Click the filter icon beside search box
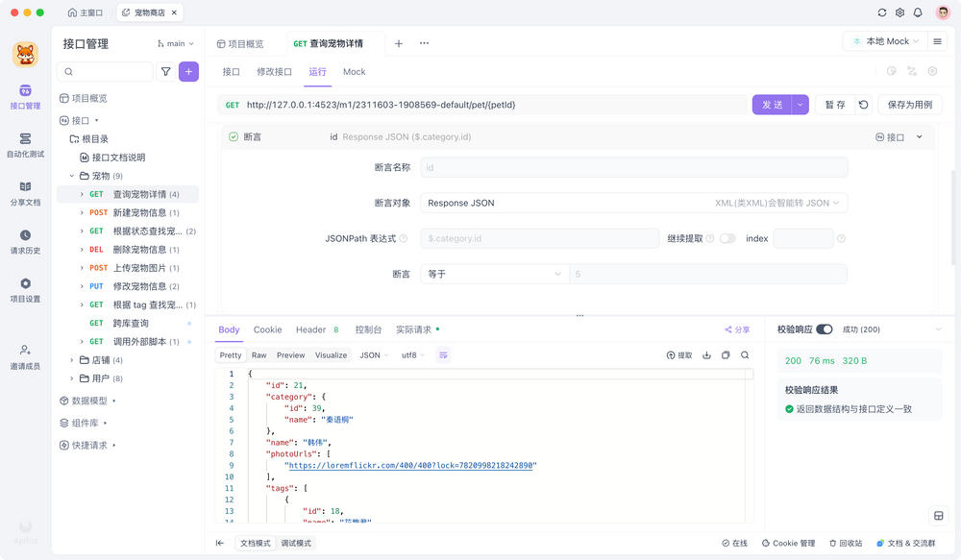The image size is (961, 560). (x=166, y=71)
